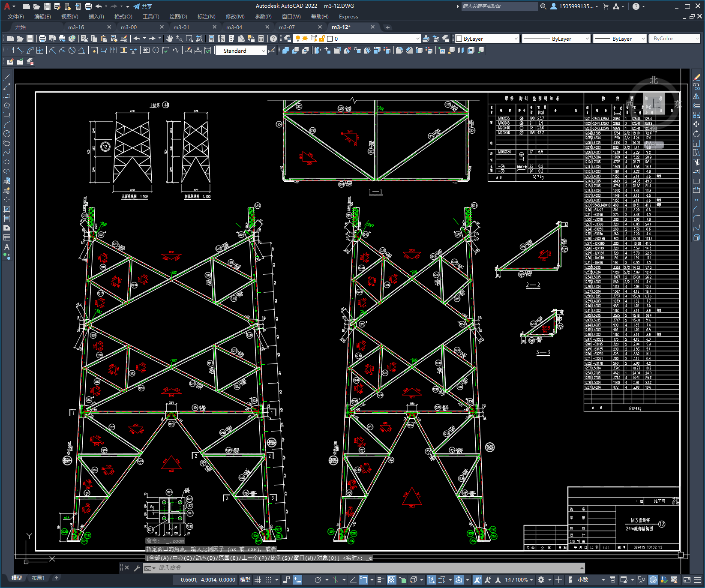Image resolution: width=705 pixels, height=588 pixels.
Task: Click the Angular dimension tool
Action: 81,50
